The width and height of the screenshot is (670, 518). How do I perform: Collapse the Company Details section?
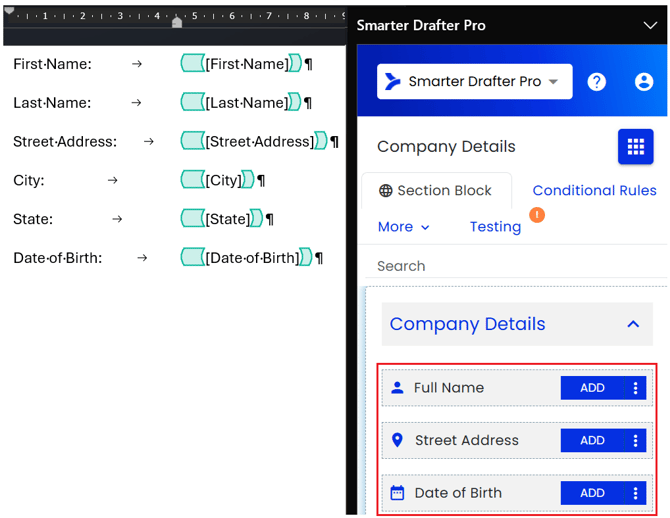click(633, 324)
